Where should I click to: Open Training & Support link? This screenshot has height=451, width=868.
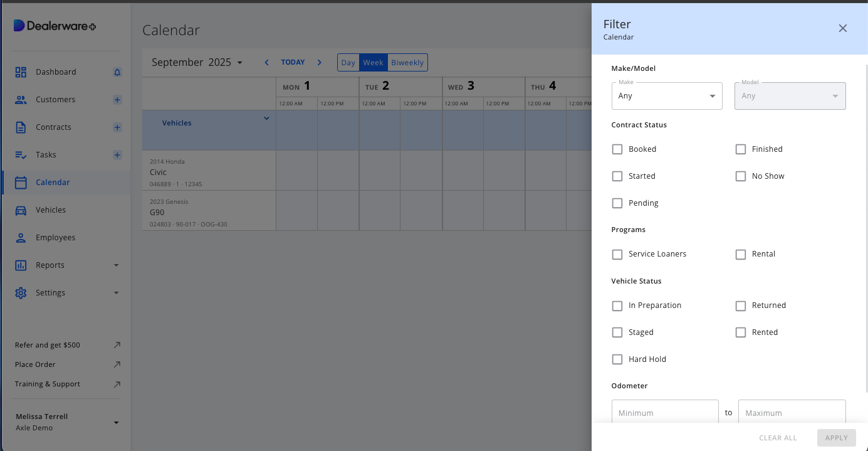coord(48,384)
